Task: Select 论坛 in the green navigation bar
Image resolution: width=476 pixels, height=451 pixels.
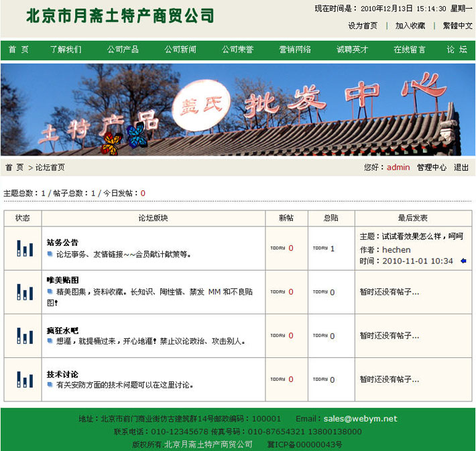Action: tap(457, 50)
